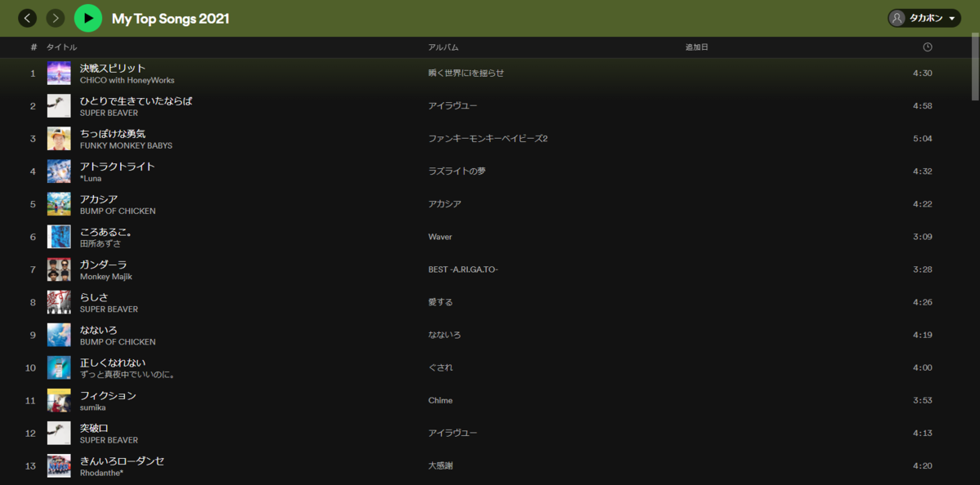Select song title アトラクトライト
980x485 pixels.
[118, 166]
